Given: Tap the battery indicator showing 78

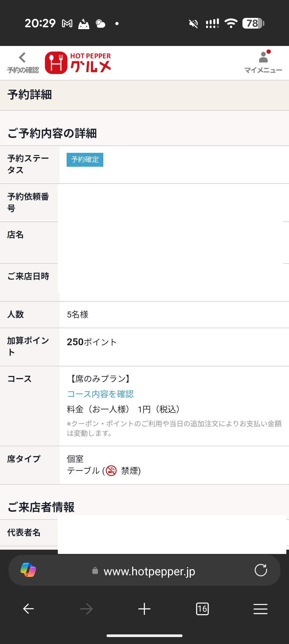Looking at the screenshot, I should (x=253, y=23).
